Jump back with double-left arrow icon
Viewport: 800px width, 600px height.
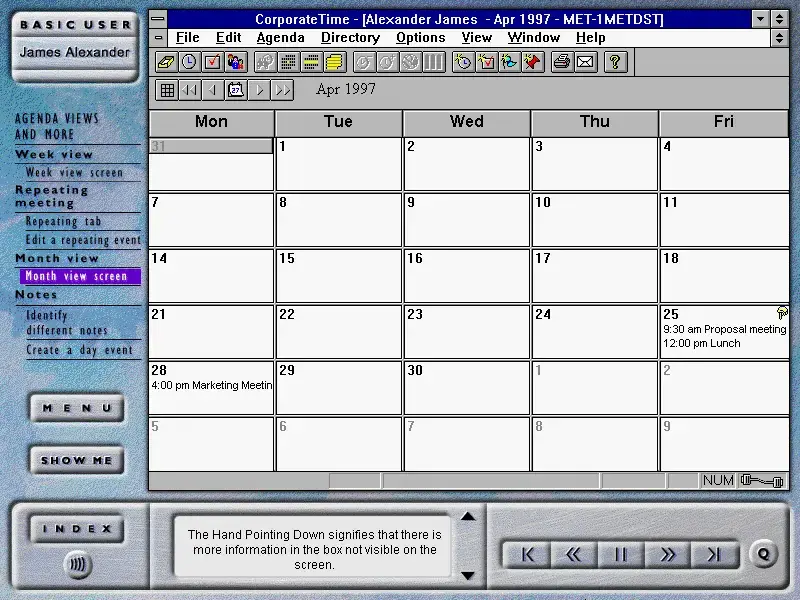(189, 90)
